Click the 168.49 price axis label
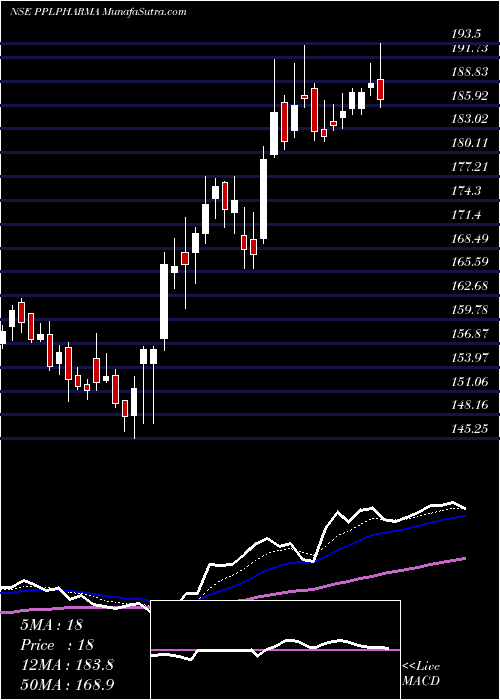The height and width of the screenshot is (700, 500). pos(469,238)
